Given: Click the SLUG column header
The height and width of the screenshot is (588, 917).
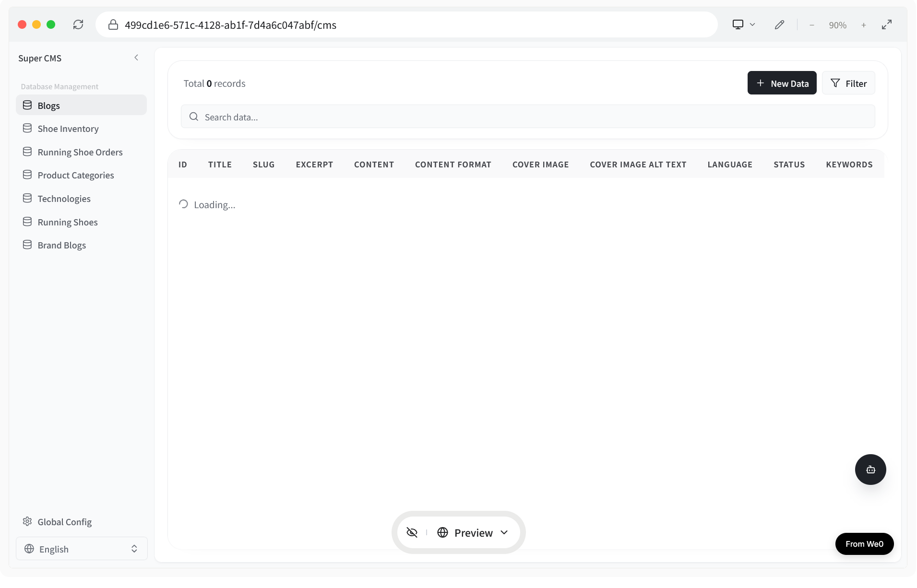Looking at the screenshot, I should tap(263, 165).
